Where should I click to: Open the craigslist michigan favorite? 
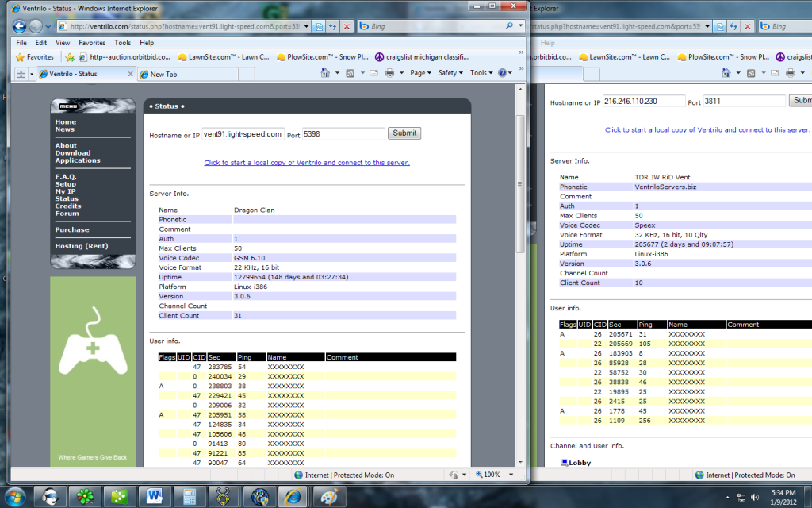coord(422,57)
